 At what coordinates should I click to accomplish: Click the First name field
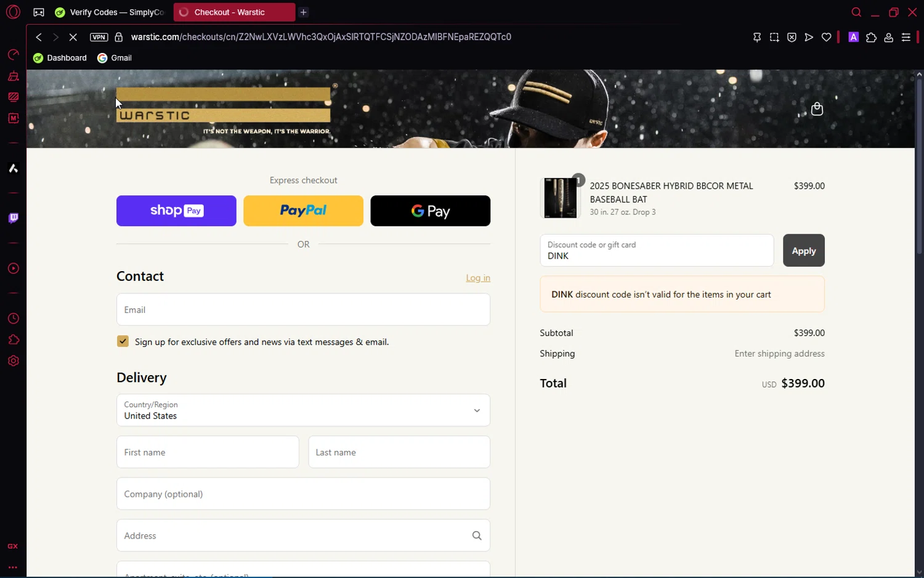click(x=208, y=452)
